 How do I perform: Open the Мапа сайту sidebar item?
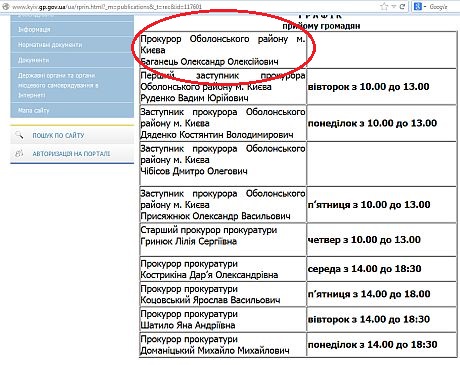tap(72, 110)
